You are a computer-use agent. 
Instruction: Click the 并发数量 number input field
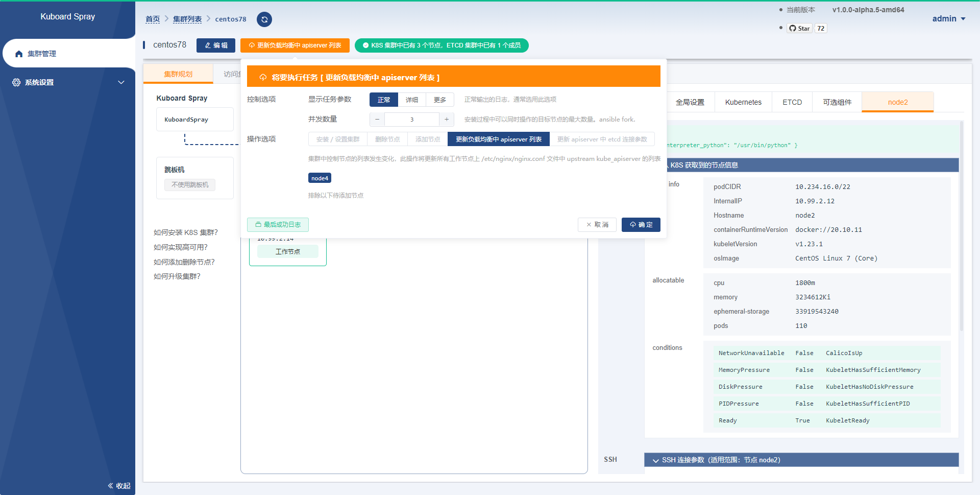412,120
